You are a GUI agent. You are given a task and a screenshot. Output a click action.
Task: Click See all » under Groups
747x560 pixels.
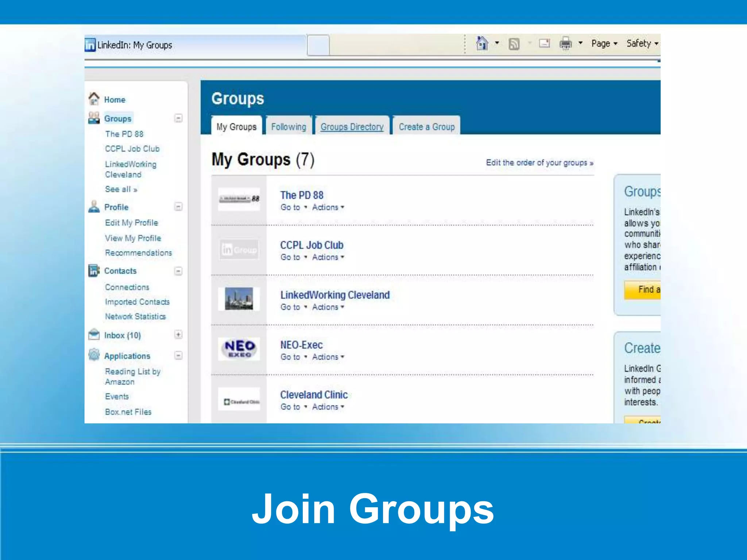point(121,189)
